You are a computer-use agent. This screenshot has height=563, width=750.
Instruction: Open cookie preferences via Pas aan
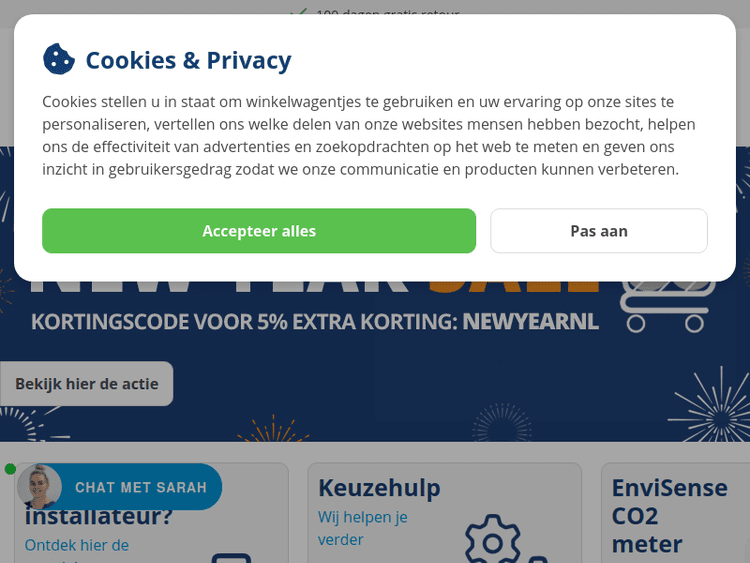pos(599,231)
